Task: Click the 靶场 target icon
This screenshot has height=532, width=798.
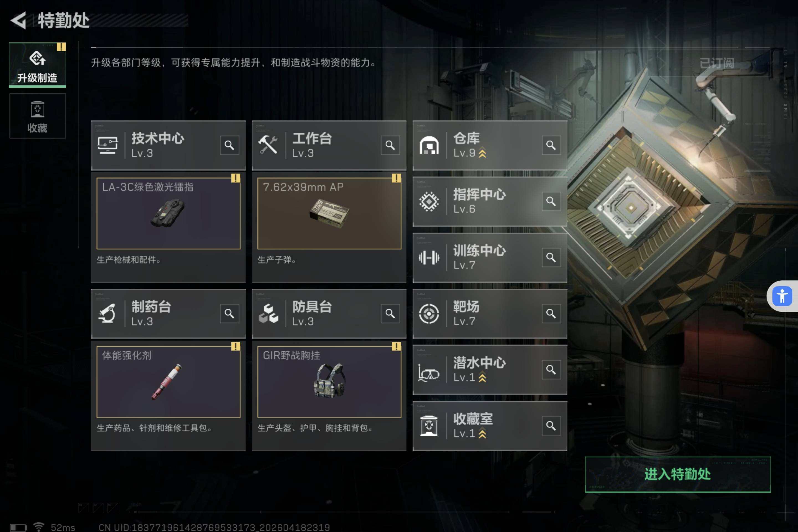Action: (429, 313)
